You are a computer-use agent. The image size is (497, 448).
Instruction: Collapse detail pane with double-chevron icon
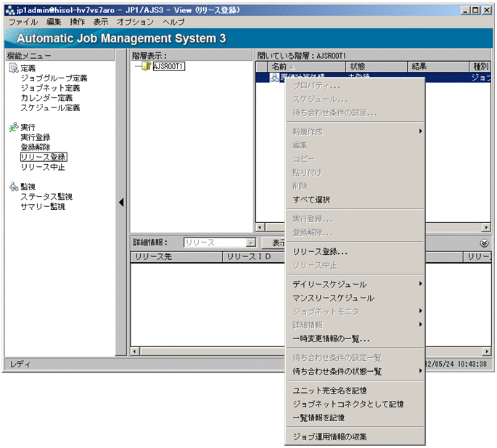pyautogui.click(x=484, y=243)
